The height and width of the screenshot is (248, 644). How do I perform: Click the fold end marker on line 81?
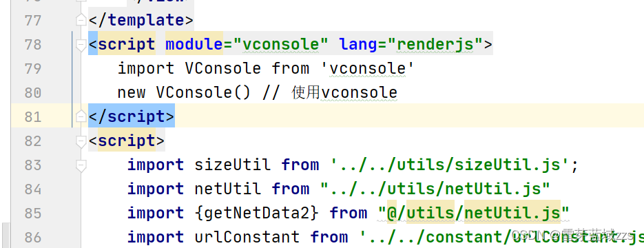click(x=81, y=116)
